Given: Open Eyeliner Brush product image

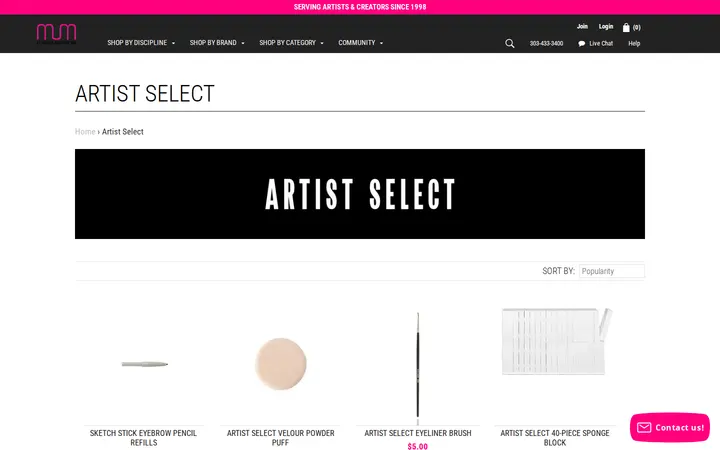Looking at the screenshot, I should click(418, 367).
